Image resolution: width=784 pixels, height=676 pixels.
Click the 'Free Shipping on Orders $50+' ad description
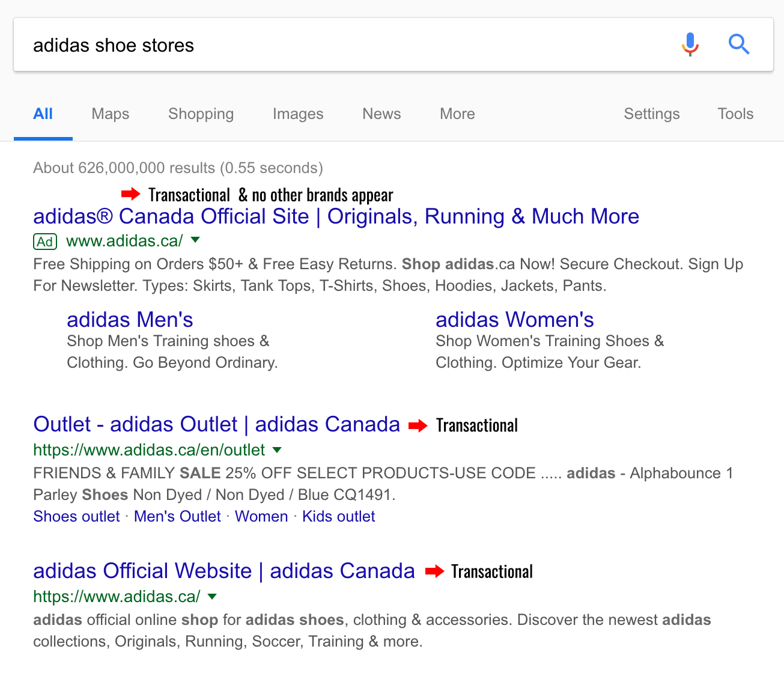388,275
